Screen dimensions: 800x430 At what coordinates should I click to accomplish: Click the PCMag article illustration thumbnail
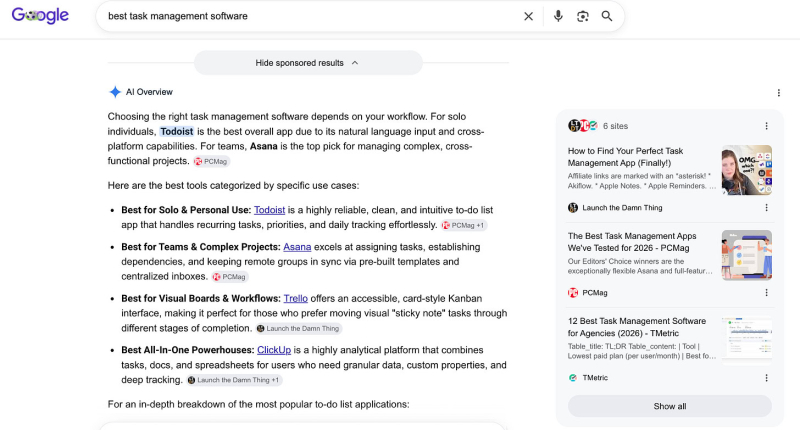(747, 255)
